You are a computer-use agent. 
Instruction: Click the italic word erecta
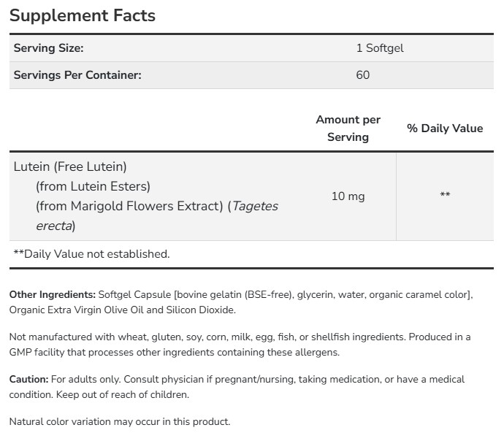point(54,226)
